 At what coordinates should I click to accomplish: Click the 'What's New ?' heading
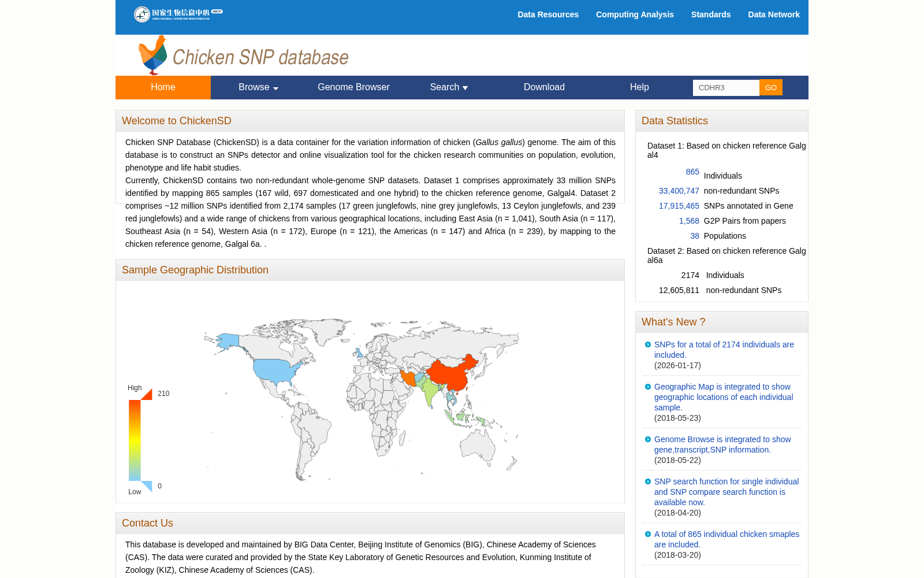[x=673, y=322]
